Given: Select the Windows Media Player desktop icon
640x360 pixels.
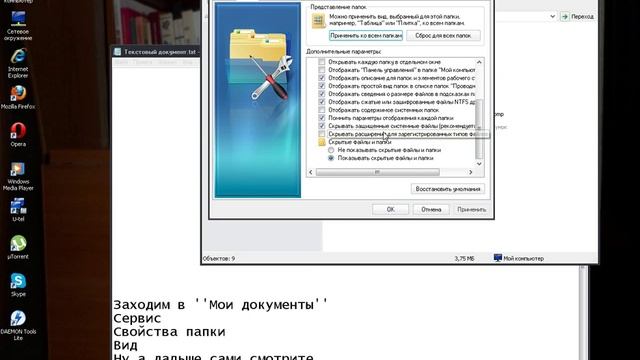Looking at the screenshot, I should click(x=18, y=176).
